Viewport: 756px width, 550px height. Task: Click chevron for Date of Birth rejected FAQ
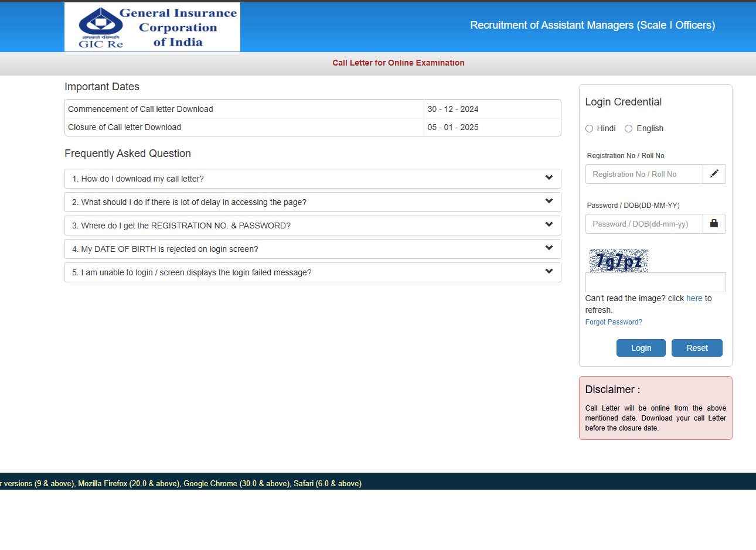point(549,248)
